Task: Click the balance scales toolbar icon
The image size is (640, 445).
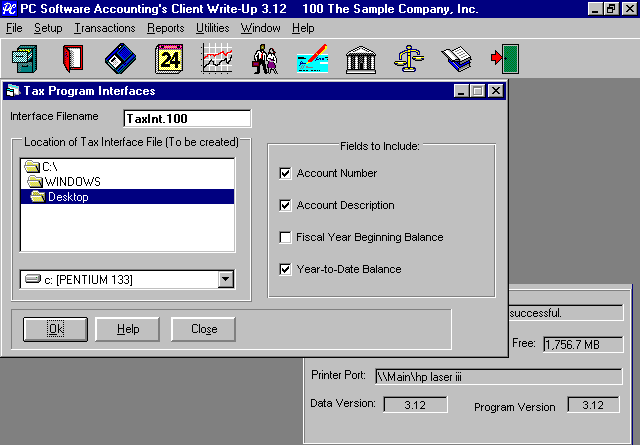Action: pyautogui.click(x=409, y=59)
